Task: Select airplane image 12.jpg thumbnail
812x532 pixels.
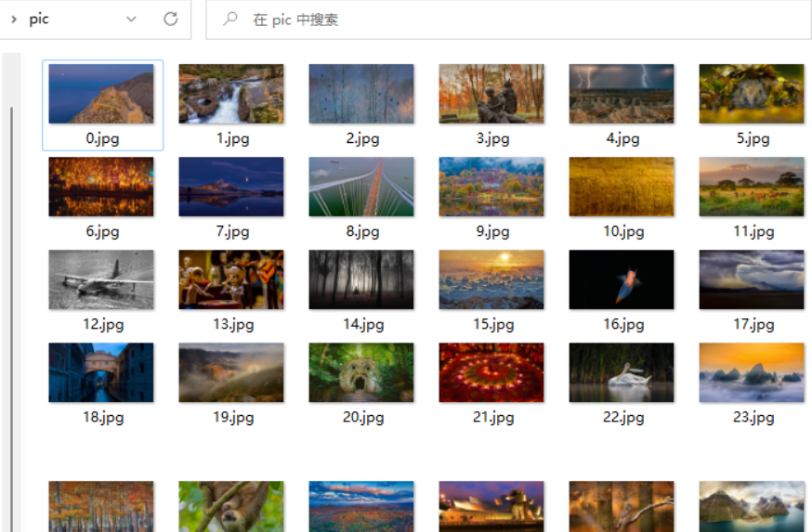Action: click(101, 279)
